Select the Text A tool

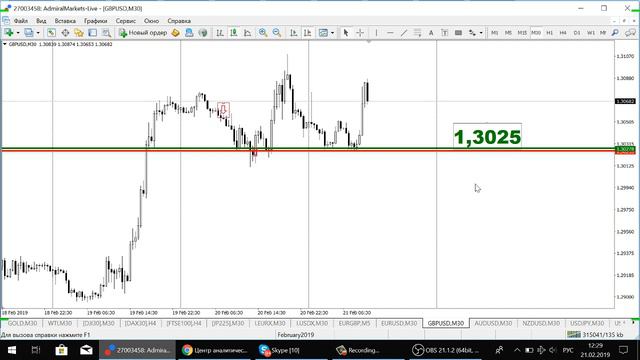tap(431, 33)
